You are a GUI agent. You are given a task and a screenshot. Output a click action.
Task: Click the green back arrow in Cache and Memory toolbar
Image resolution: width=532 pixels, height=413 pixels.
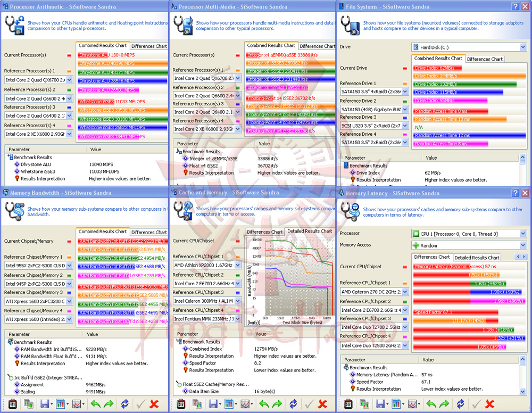264,404
